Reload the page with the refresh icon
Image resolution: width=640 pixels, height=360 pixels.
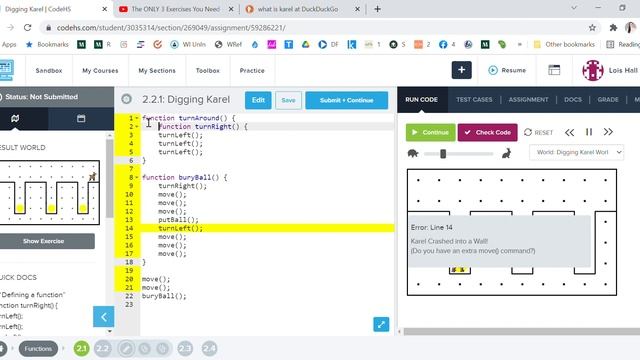[27, 28]
